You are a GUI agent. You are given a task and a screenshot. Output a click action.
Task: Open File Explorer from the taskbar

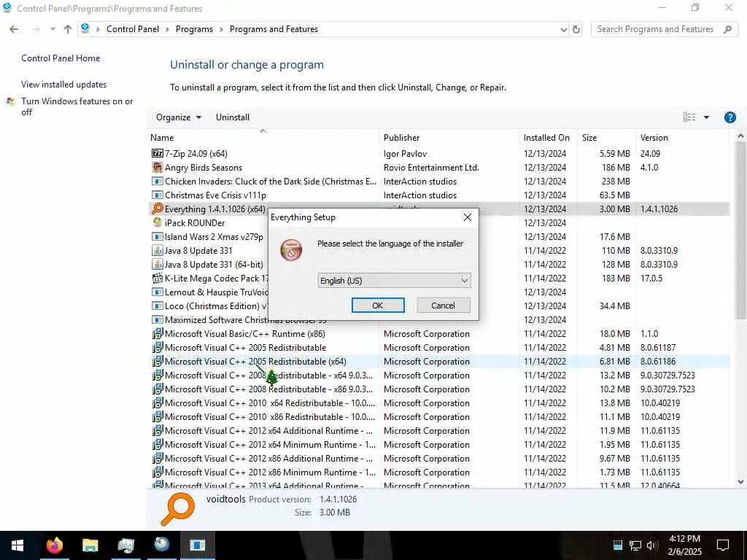coord(90,545)
